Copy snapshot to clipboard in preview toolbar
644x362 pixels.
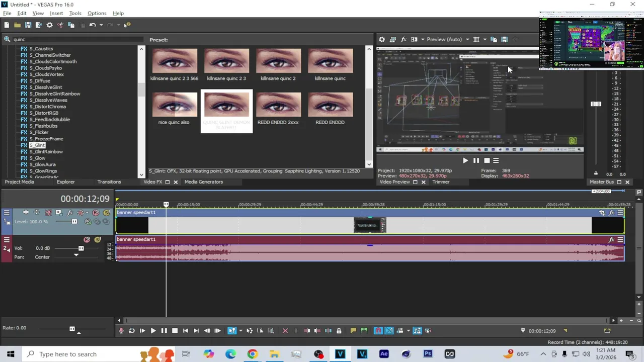494,39
